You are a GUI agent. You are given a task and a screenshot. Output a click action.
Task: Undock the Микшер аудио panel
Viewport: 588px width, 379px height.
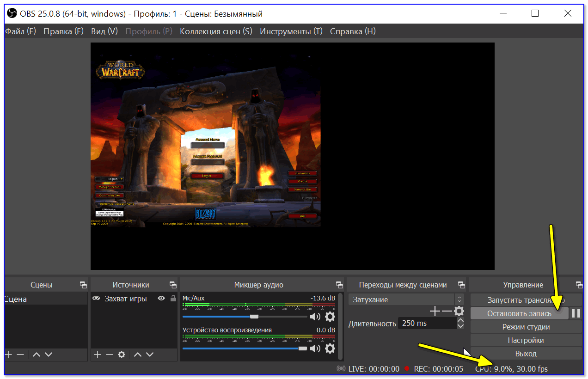[x=339, y=285]
